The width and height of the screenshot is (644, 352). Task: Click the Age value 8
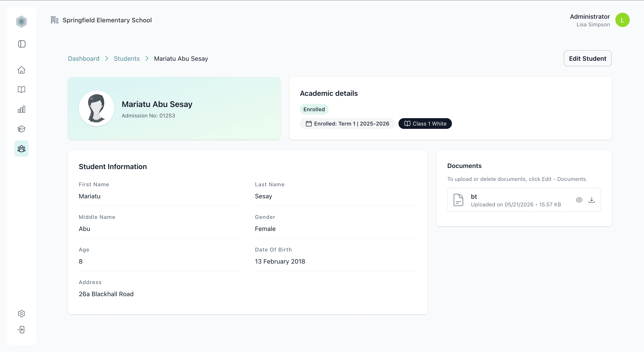pyautogui.click(x=80, y=261)
